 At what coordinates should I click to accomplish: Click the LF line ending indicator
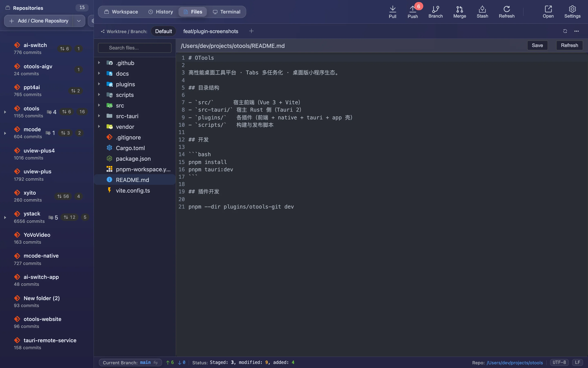click(577, 362)
